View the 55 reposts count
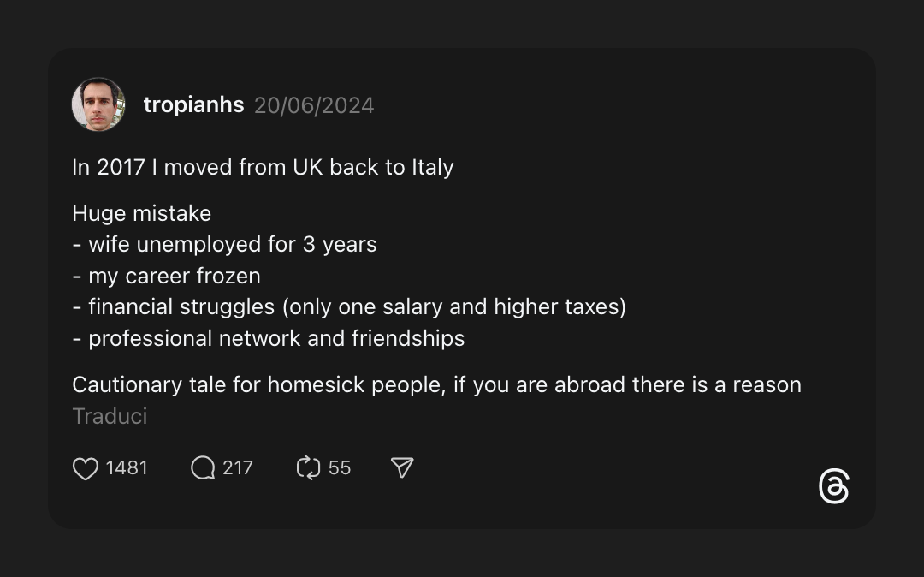Screen dimensions: 924x577 click(340, 468)
